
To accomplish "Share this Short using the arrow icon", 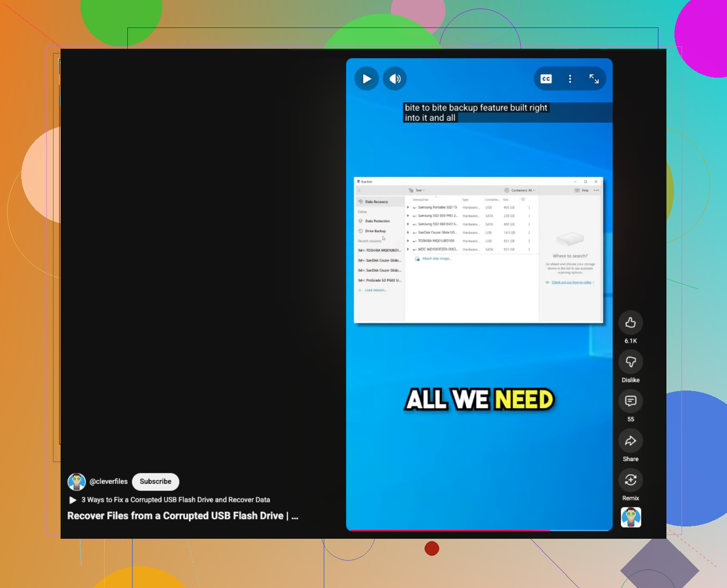I will click(630, 441).
